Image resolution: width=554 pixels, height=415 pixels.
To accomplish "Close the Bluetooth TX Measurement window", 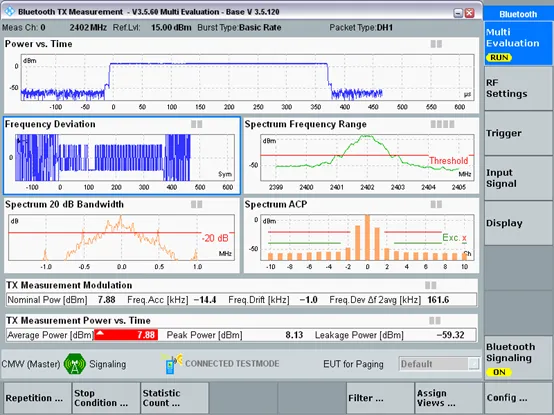I will [469, 13].
